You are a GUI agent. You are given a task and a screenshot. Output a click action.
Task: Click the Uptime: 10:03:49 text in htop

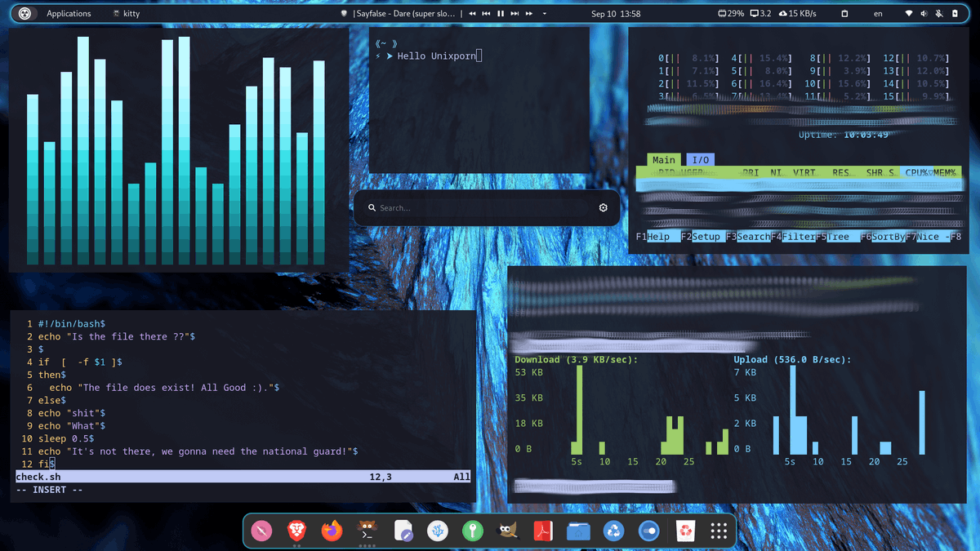[844, 135]
